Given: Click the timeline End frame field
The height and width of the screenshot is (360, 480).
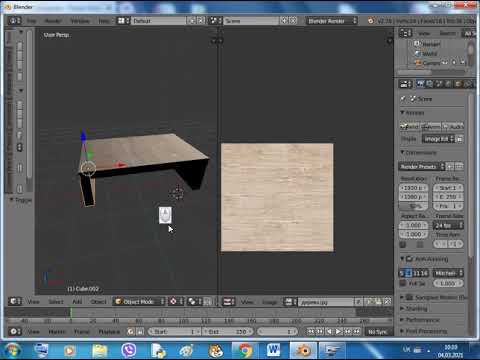Looking at the screenshot, I should pyautogui.click(x=227, y=332).
